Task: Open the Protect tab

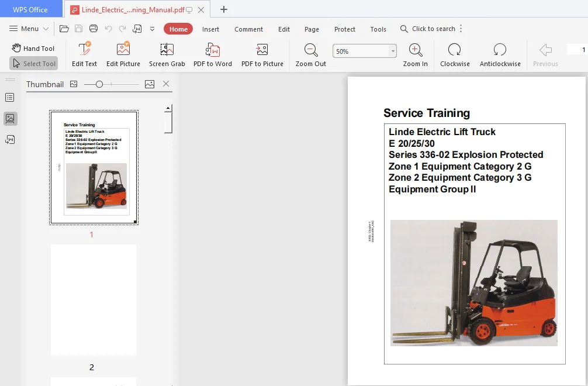Action: point(345,29)
